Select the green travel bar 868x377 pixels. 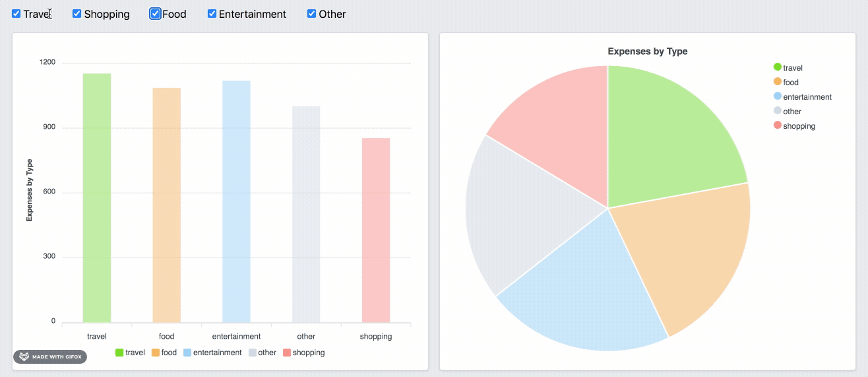click(x=97, y=198)
